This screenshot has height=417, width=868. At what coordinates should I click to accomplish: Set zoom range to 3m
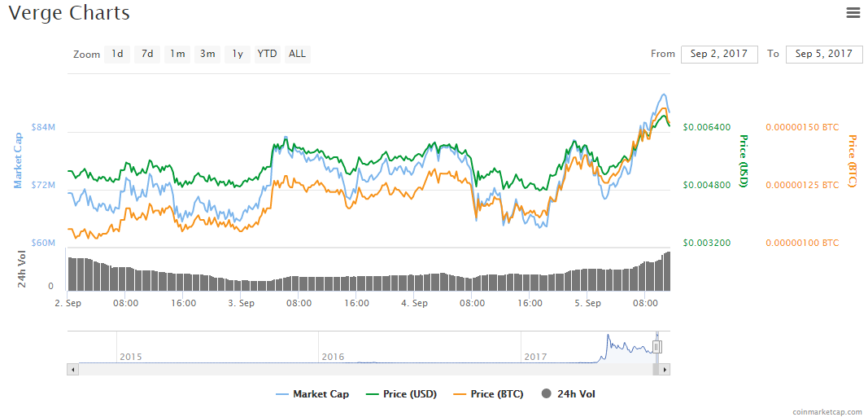[207, 55]
